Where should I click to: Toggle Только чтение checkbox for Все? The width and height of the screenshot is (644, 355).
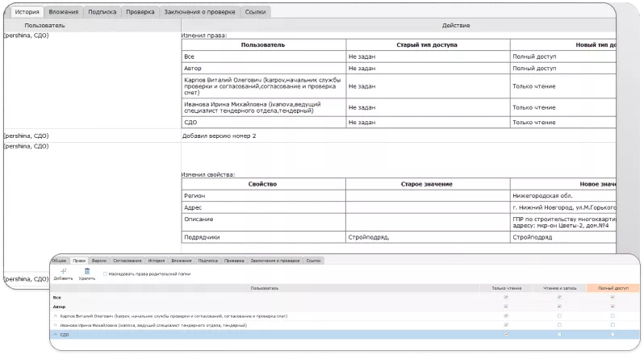click(x=506, y=298)
